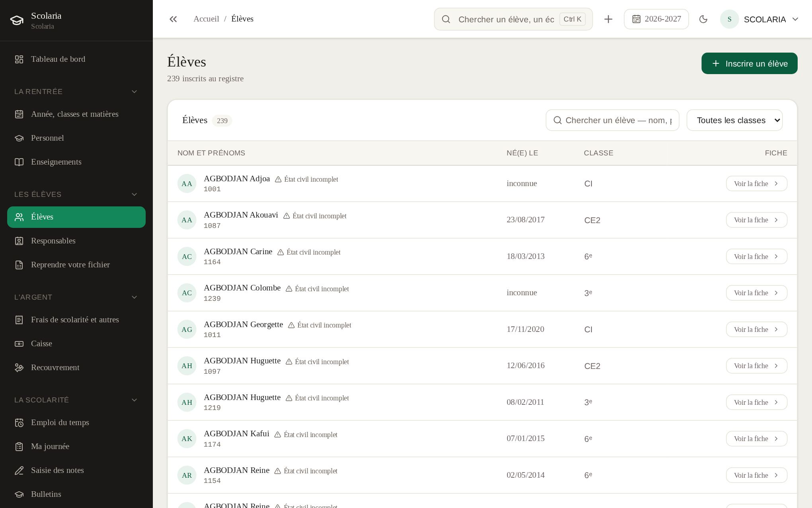The height and width of the screenshot is (508, 812).
Task: Open Voir la fiche for AGBODJAN Kafui
Action: pyautogui.click(x=756, y=439)
